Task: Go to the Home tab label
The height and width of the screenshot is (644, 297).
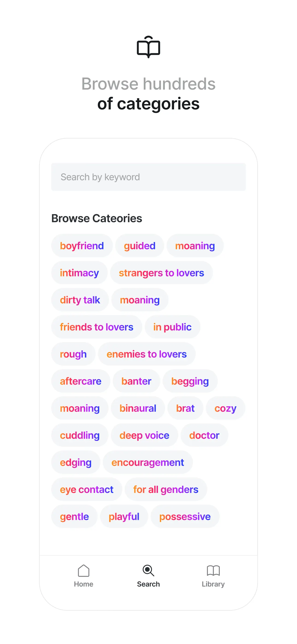Action: point(84,584)
